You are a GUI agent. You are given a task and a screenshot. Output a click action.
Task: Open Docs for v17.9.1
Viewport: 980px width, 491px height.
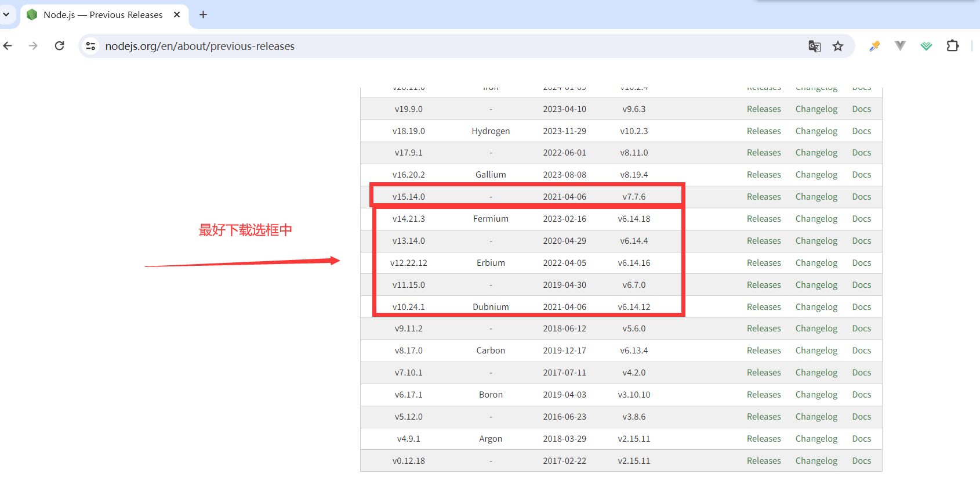(x=862, y=153)
